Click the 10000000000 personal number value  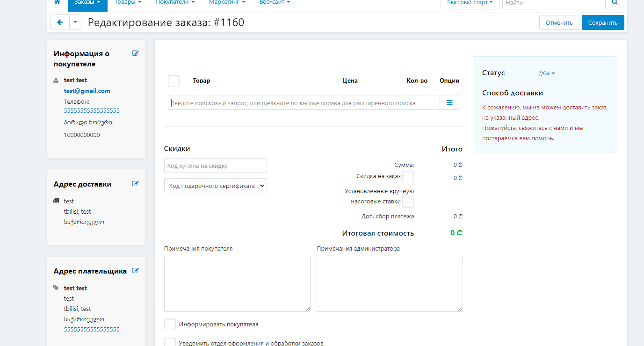[82, 135]
